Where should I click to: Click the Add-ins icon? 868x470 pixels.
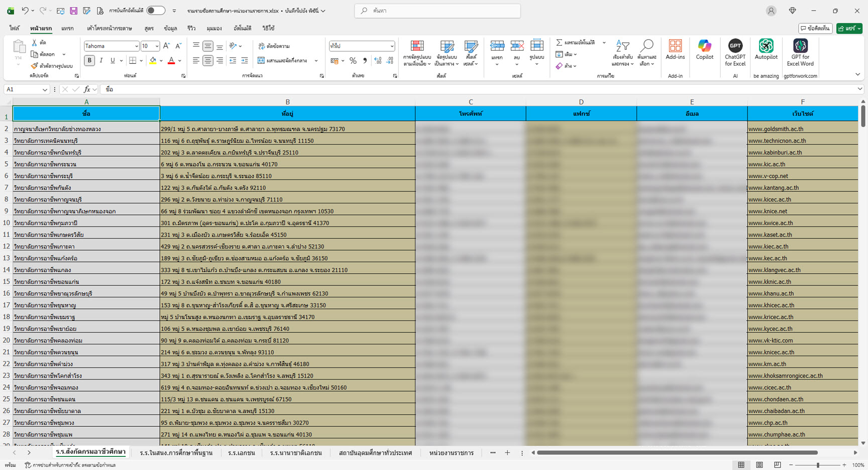pos(675,47)
